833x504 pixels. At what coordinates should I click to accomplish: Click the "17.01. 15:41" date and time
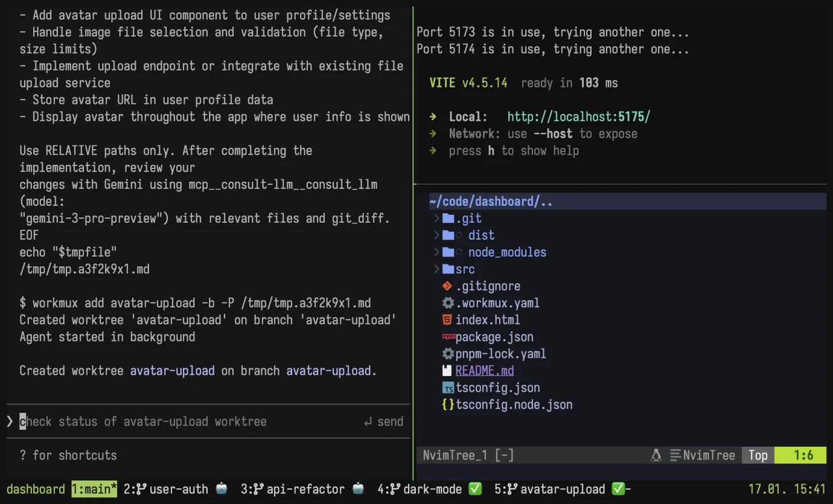(x=787, y=489)
